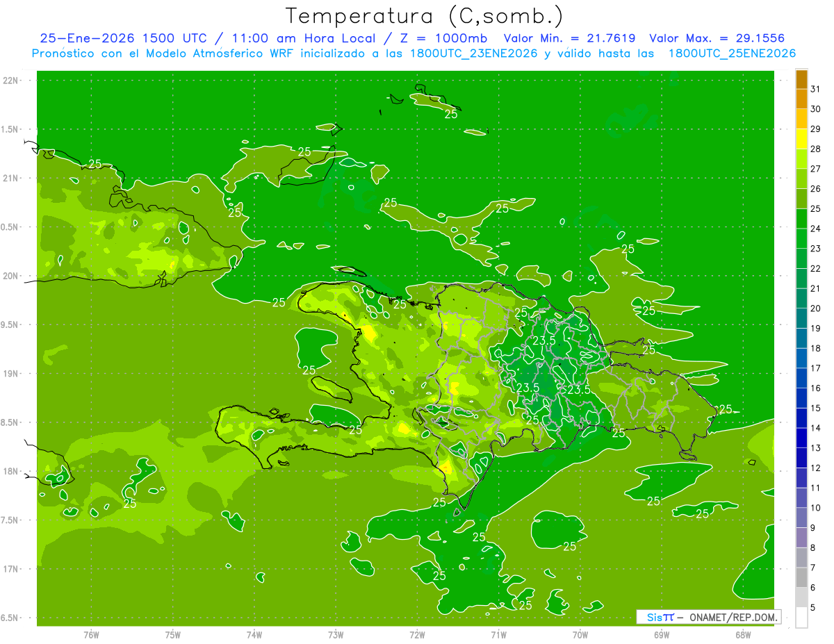The width and height of the screenshot is (834, 644).
Task: Click the 72W longitude axis label
Action: (x=417, y=635)
